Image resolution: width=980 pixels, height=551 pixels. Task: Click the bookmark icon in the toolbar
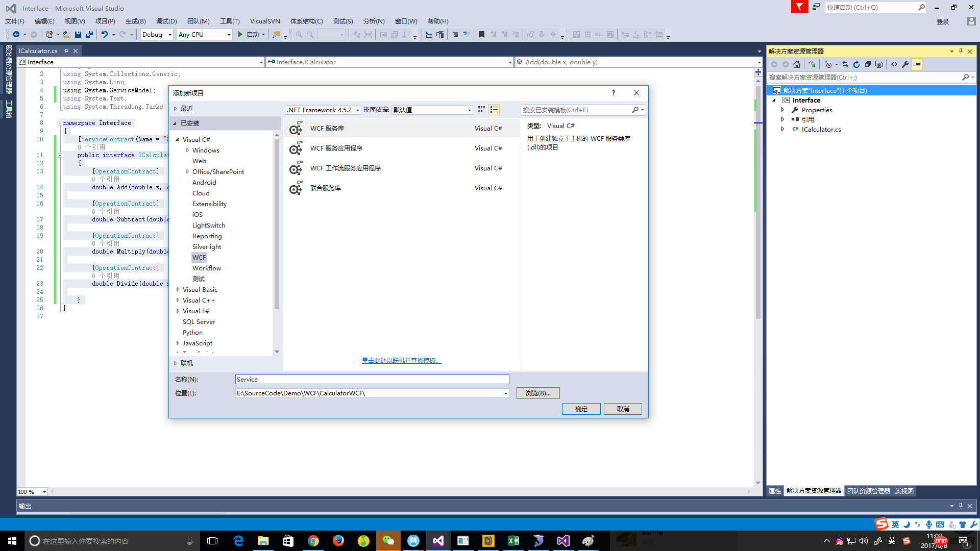coord(481,35)
